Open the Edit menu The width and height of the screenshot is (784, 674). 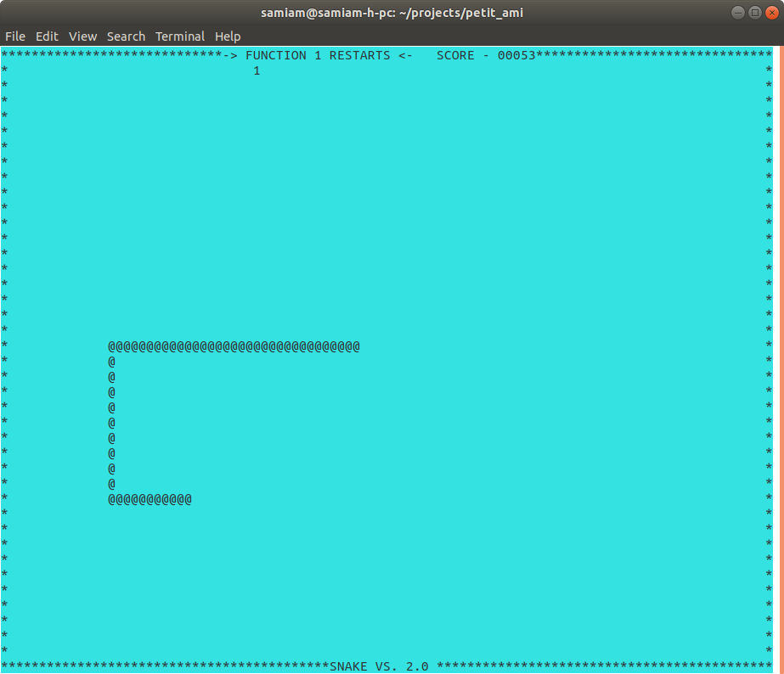[47, 37]
